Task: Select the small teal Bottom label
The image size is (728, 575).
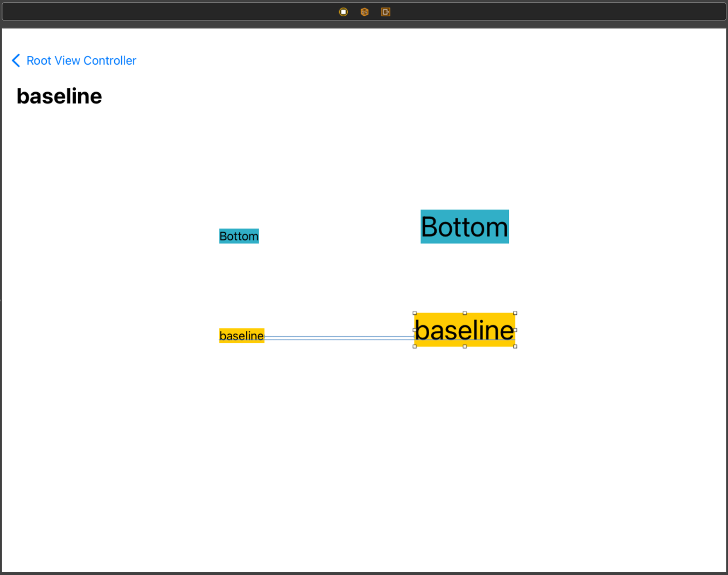Action: [239, 236]
